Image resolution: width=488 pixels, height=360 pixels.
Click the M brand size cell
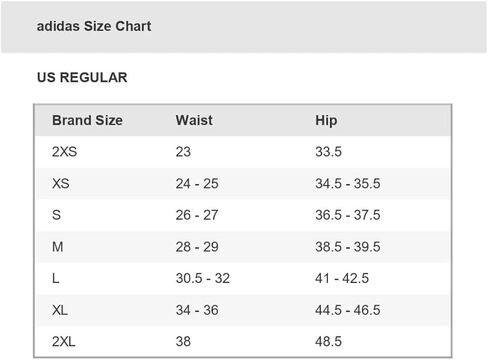click(57, 247)
